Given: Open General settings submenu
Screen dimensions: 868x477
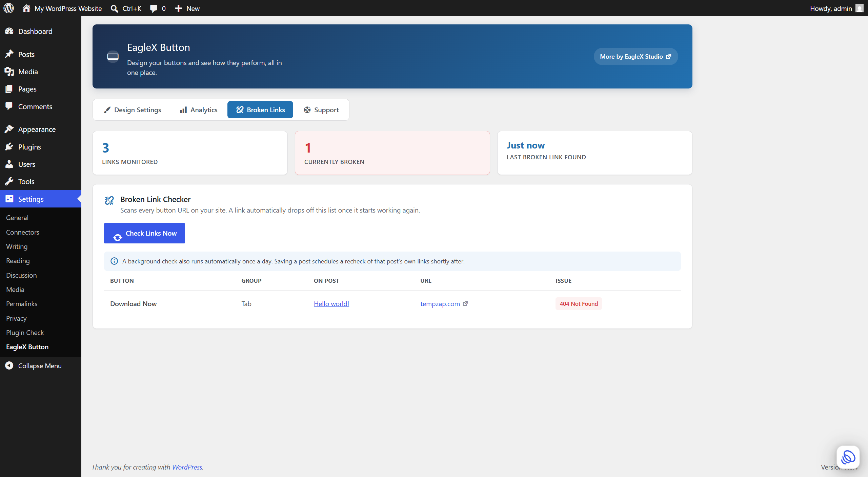Looking at the screenshot, I should click(x=17, y=218).
